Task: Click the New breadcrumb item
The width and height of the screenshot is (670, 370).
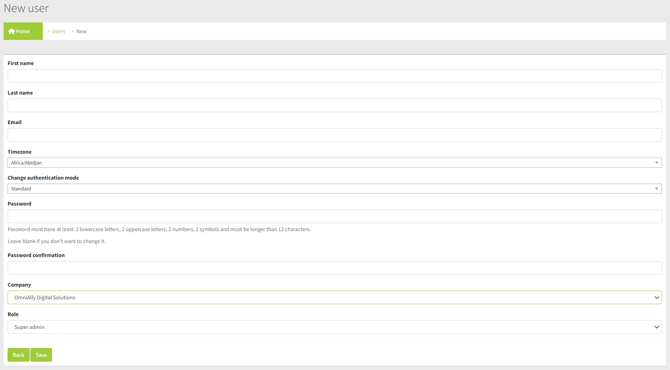Action: (81, 31)
